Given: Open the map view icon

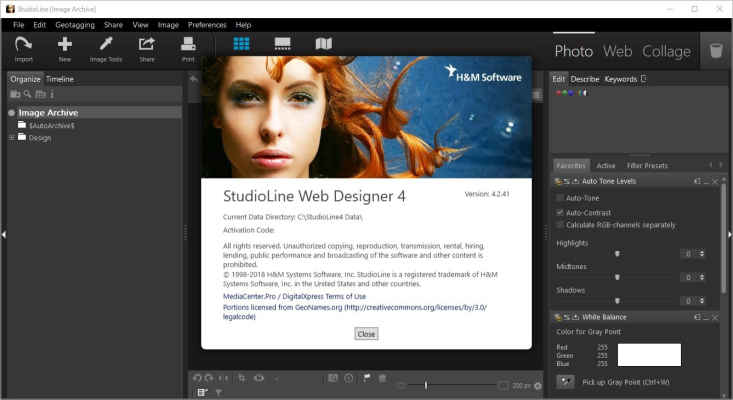Looking at the screenshot, I should pyautogui.click(x=323, y=43).
